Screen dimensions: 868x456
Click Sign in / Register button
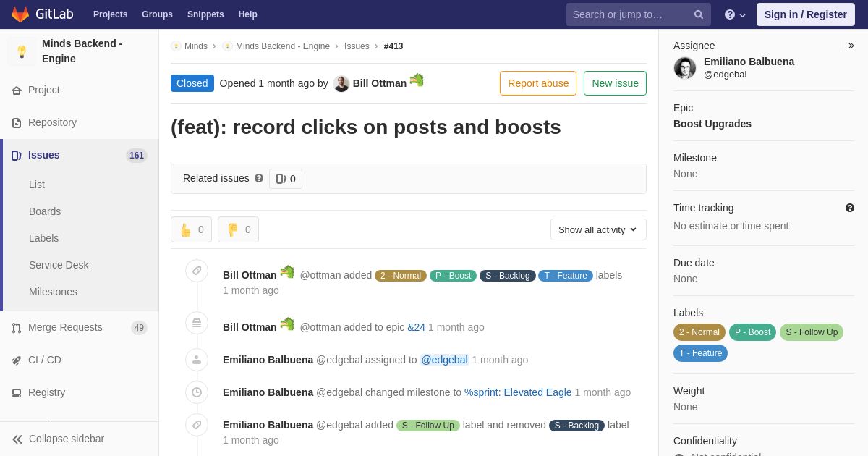(x=805, y=14)
